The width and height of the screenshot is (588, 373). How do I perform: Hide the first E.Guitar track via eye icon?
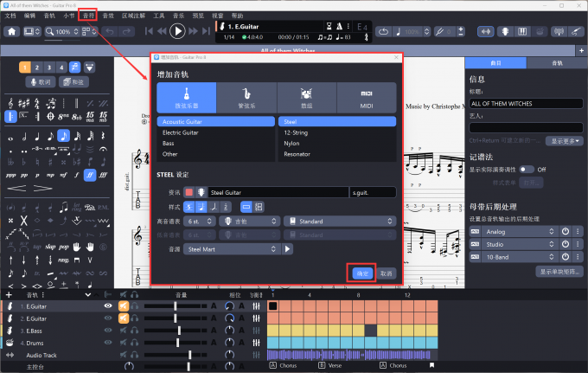[108, 306]
